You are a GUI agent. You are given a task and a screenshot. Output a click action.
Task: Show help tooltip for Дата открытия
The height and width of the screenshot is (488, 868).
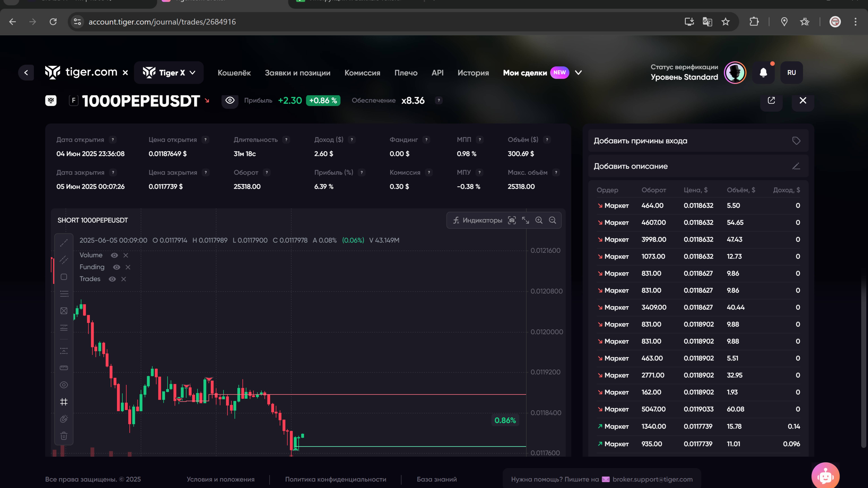pyautogui.click(x=113, y=140)
